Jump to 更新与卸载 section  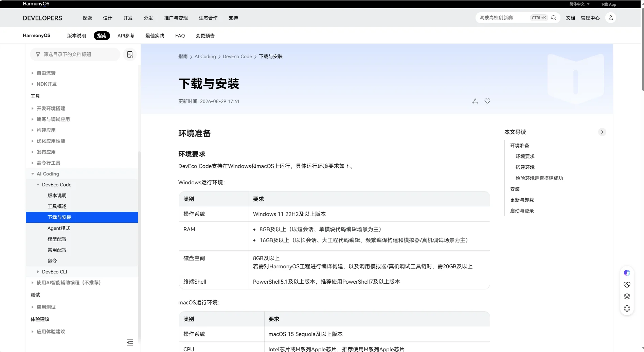(x=522, y=200)
